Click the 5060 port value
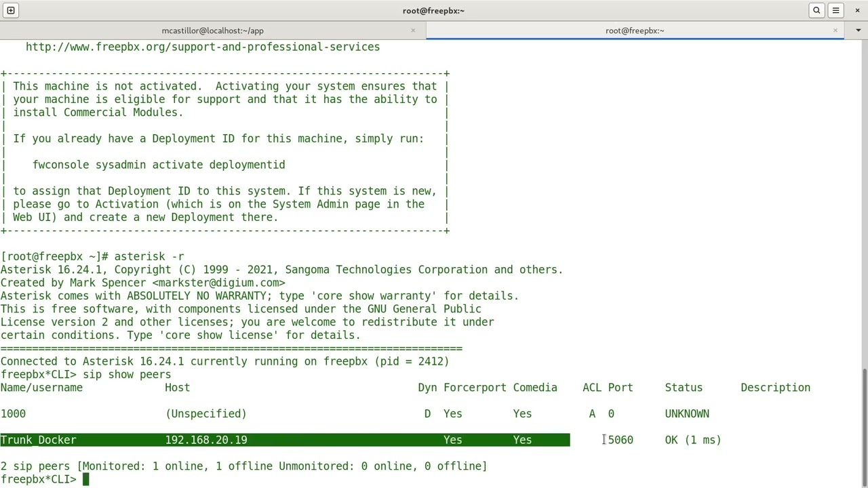This screenshot has height=488, width=868. tap(620, 440)
